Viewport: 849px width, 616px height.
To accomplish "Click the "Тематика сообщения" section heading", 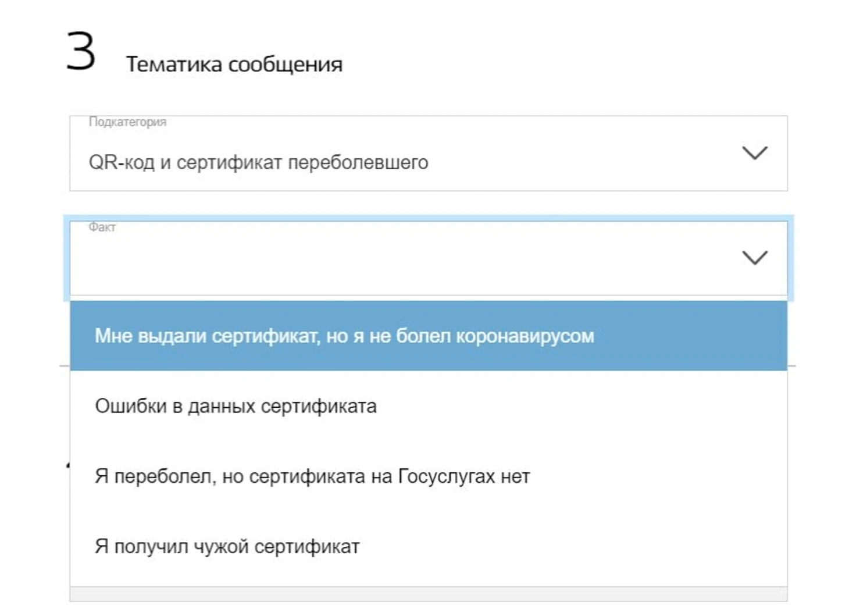I will 234,64.
